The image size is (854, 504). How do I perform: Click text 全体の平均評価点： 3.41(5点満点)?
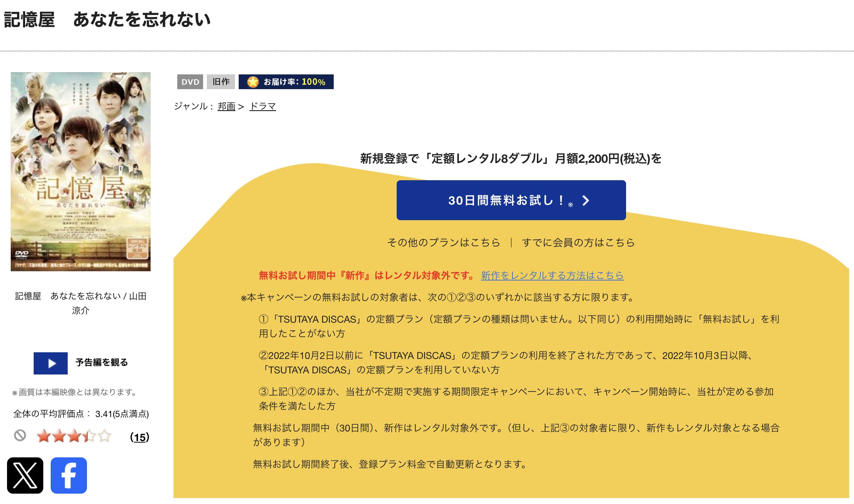tap(81, 414)
